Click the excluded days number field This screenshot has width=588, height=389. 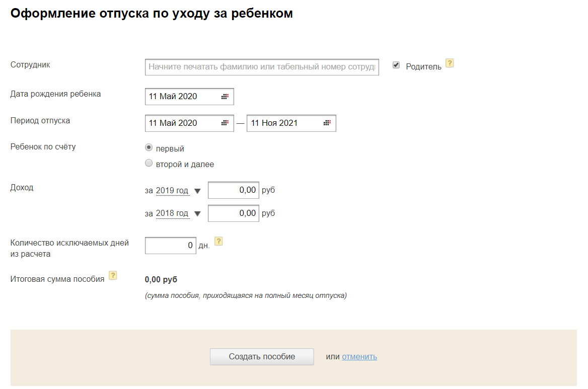tap(170, 246)
